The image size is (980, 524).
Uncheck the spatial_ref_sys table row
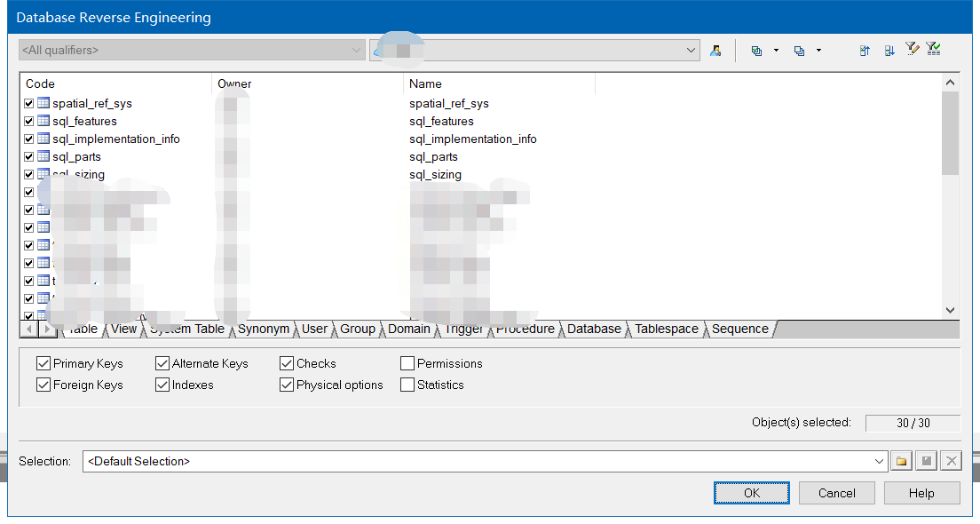click(x=28, y=103)
